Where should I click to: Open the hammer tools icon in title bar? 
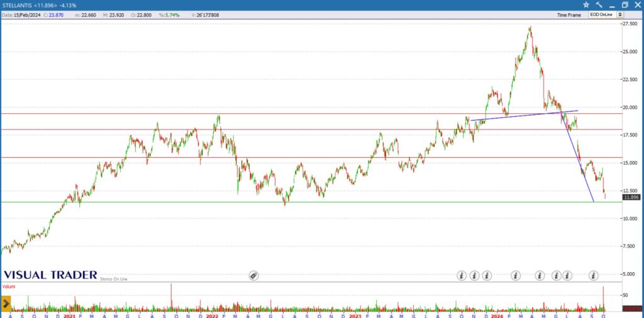599,4
